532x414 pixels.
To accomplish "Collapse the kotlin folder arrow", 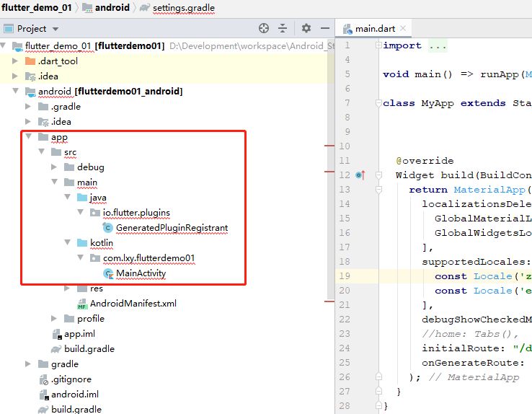I will (x=67, y=242).
